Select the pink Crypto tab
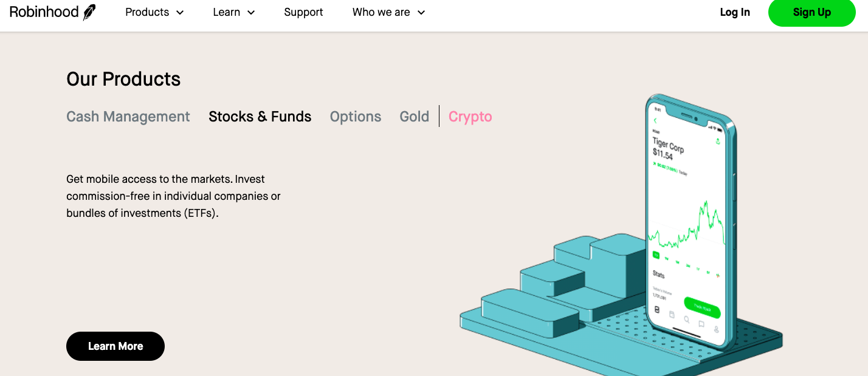 tap(470, 117)
